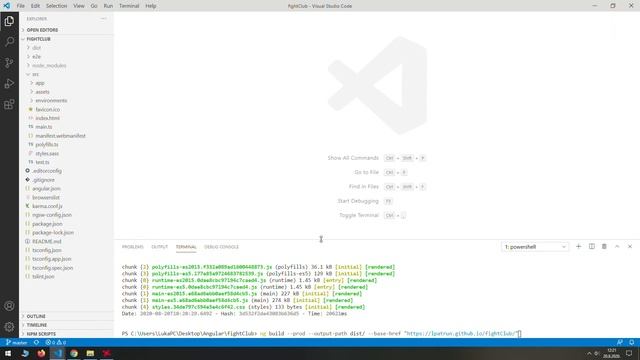
Task: Open Firefox from the taskbar
Action: click(41, 353)
